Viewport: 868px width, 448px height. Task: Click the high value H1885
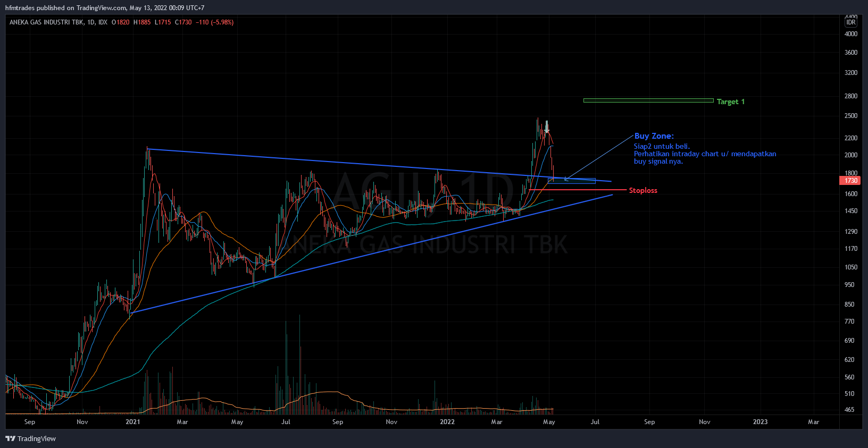click(142, 22)
